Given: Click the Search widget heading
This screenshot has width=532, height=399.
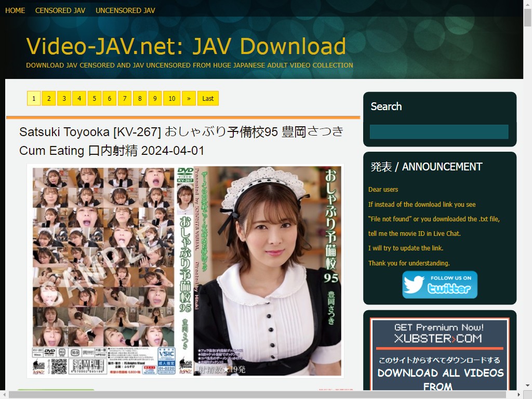Looking at the screenshot, I should point(386,107).
